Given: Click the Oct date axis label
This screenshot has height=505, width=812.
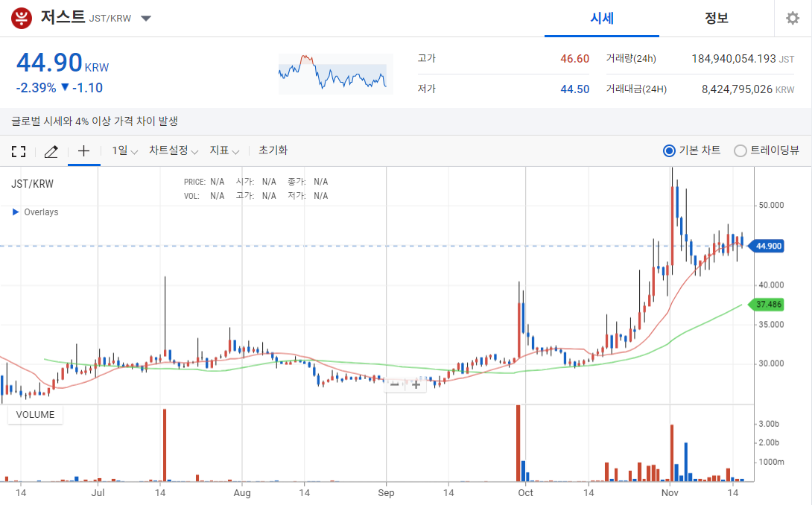Looking at the screenshot, I should click(525, 492).
